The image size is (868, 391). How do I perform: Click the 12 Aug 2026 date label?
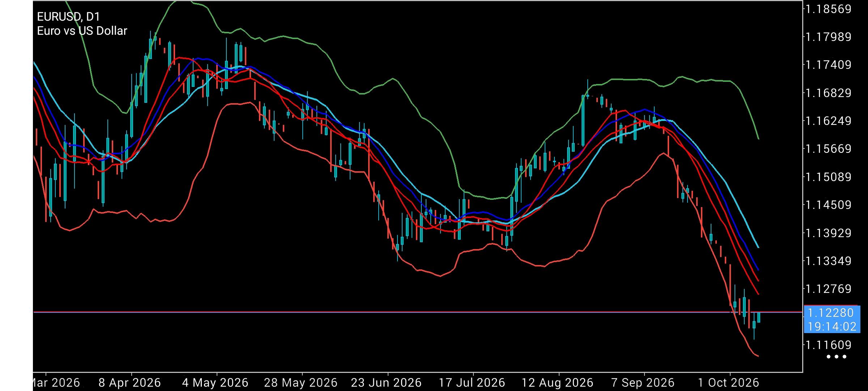[x=557, y=383]
